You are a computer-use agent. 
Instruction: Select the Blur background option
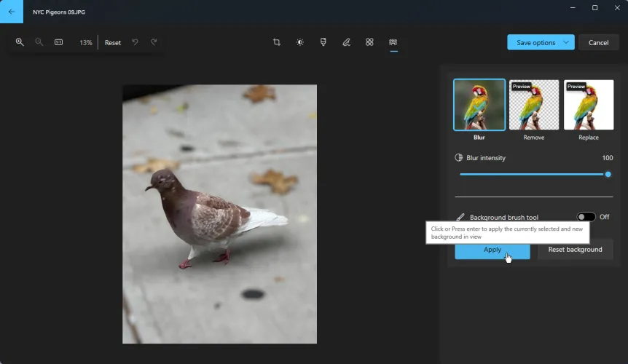pyautogui.click(x=479, y=105)
